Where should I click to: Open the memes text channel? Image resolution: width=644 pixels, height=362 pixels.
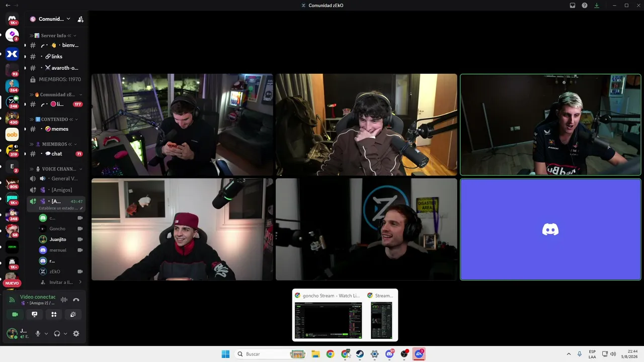[56, 129]
